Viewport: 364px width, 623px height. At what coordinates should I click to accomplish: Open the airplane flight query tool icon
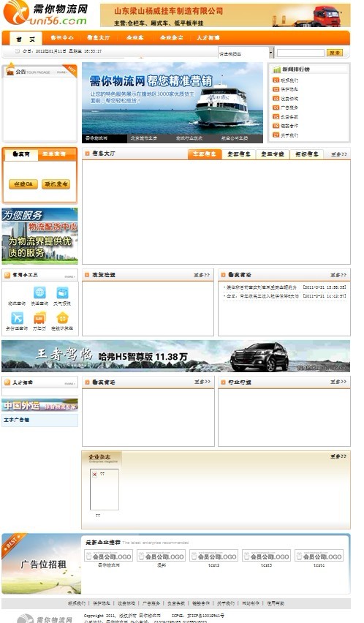(17, 318)
